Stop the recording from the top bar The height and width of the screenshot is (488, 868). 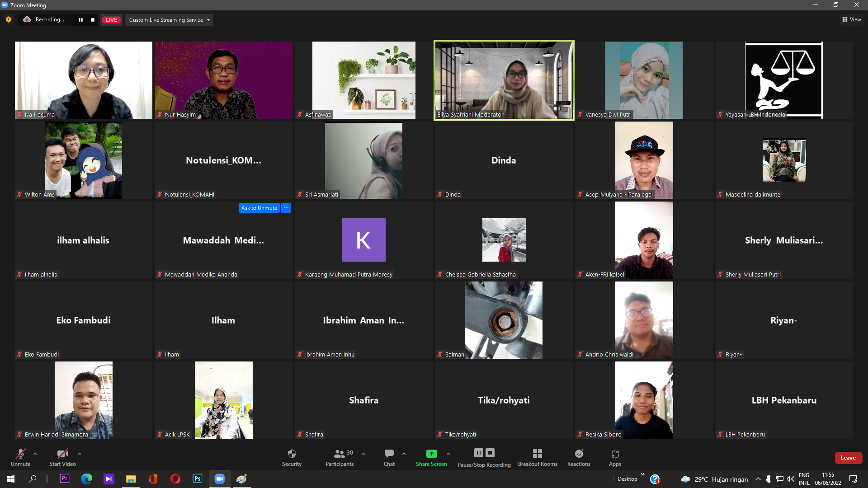click(x=93, y=20)
